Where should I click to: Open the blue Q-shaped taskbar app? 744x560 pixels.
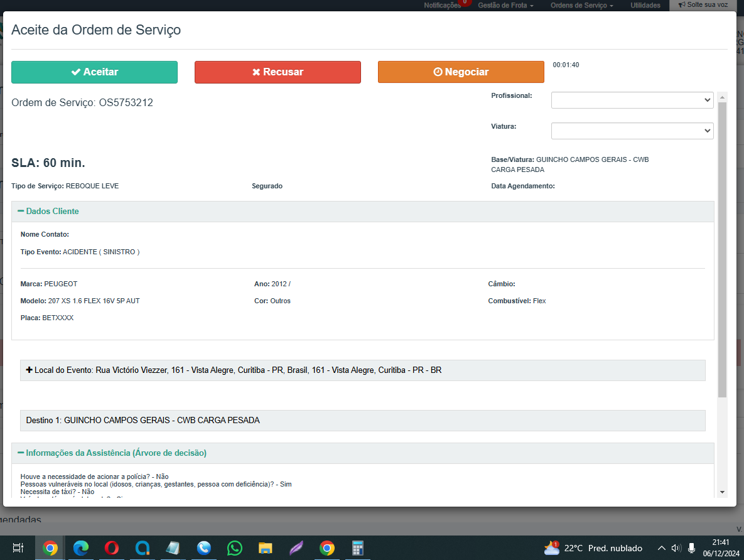pyautogui.click(x=143, y=548)
